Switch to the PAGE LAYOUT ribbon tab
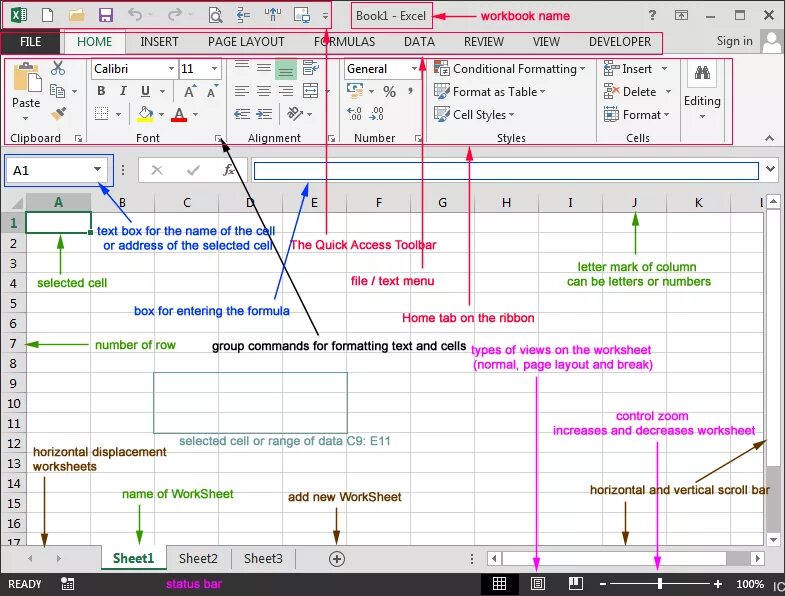Viewport: 785px width, 596px height. [246, 42]
